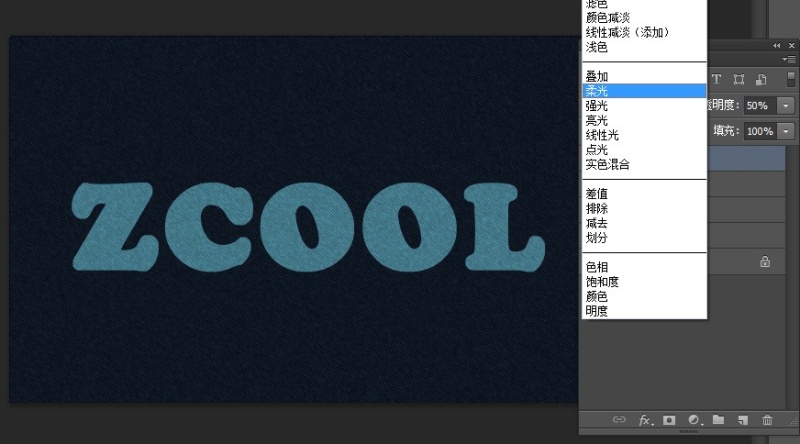800x444 pixels.
Task: Click the link layers icon
Action: tap(619, 421)
